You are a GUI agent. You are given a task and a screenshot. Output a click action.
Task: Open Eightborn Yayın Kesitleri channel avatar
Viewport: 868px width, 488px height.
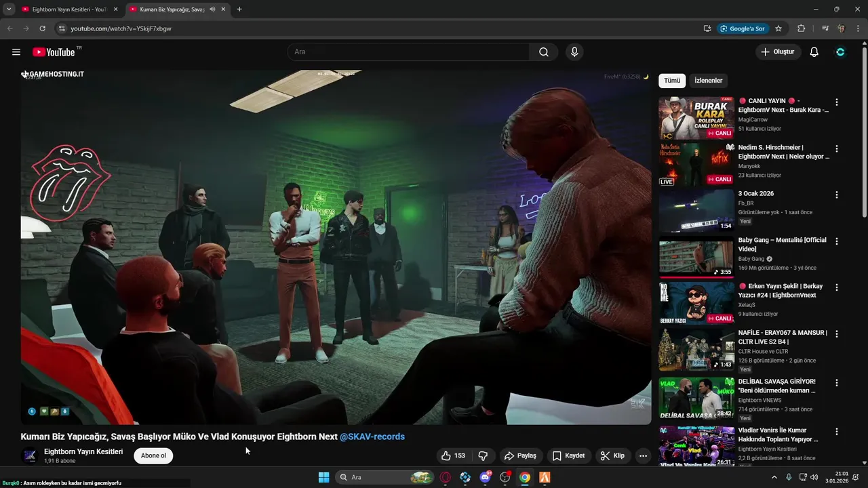(30, 455)
